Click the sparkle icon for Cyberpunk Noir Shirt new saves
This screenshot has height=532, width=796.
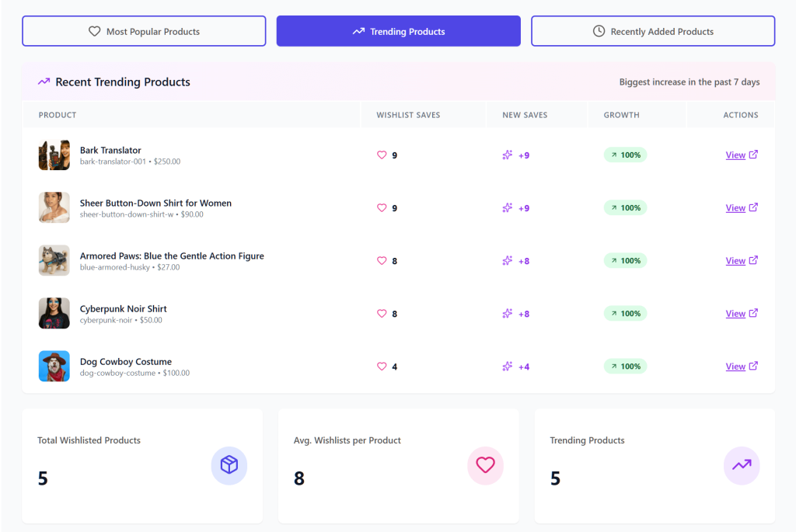click(509, 313)
